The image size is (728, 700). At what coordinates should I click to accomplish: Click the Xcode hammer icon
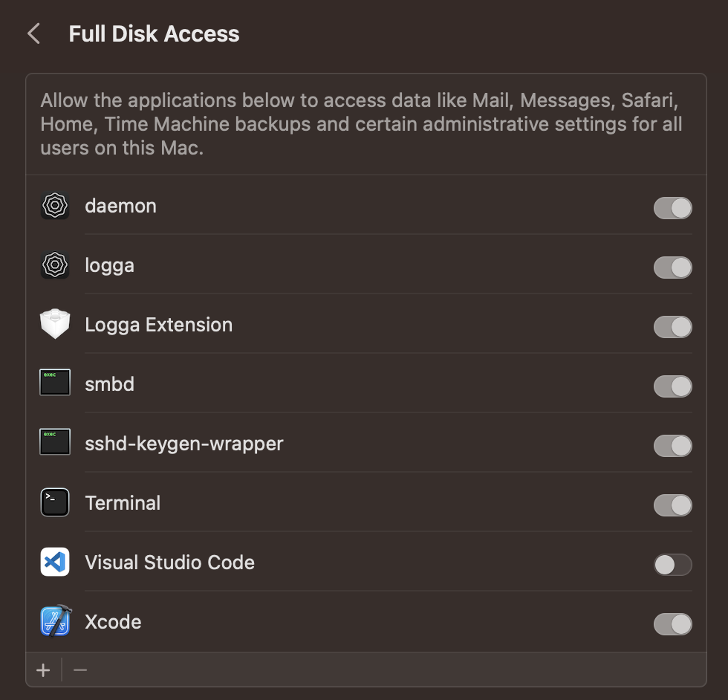point(54,621)
